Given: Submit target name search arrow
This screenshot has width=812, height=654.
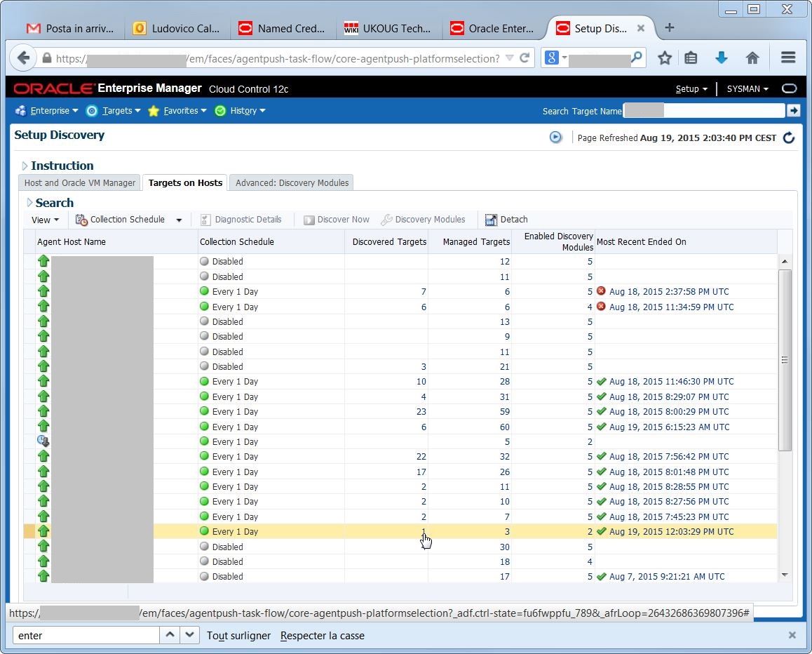Looking at the screenshot, I should click(793, 110).
